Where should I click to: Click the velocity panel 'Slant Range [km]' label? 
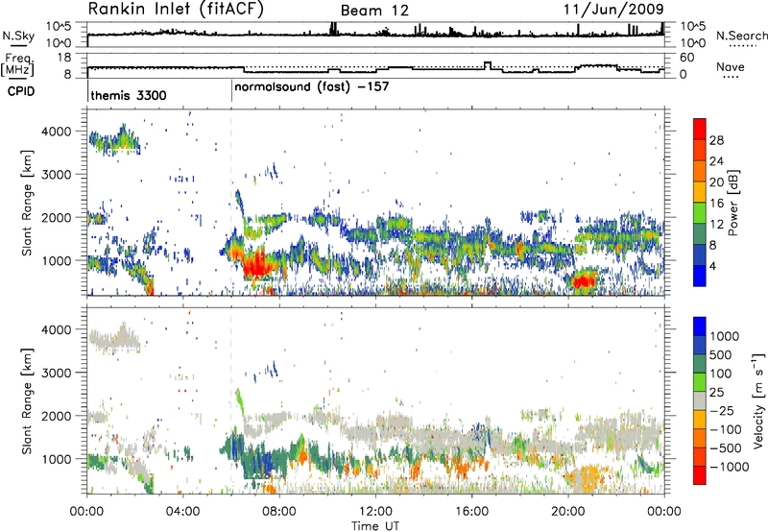click(27, 400)
